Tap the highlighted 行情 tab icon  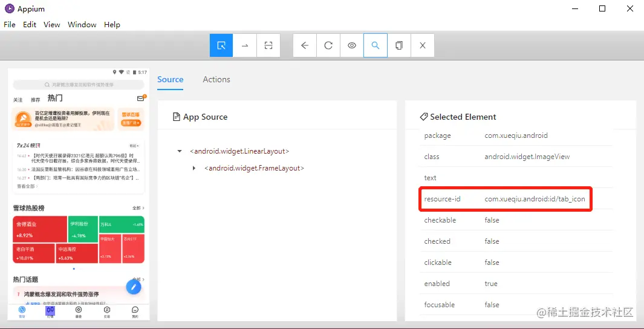pos(50,311)
